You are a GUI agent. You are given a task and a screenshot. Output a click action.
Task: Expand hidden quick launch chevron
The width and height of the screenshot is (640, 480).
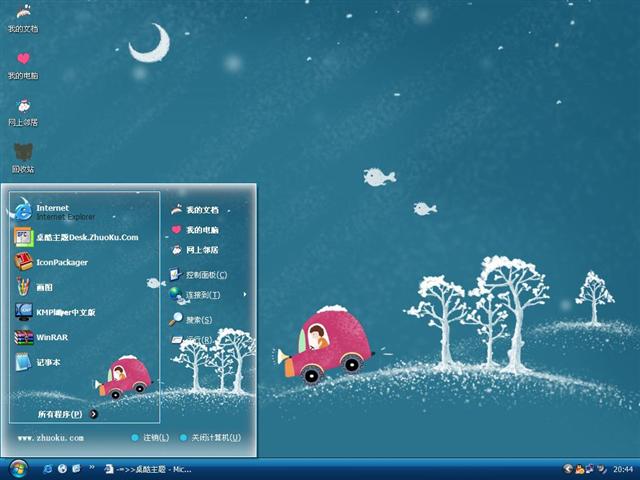(x=93, y=468)
